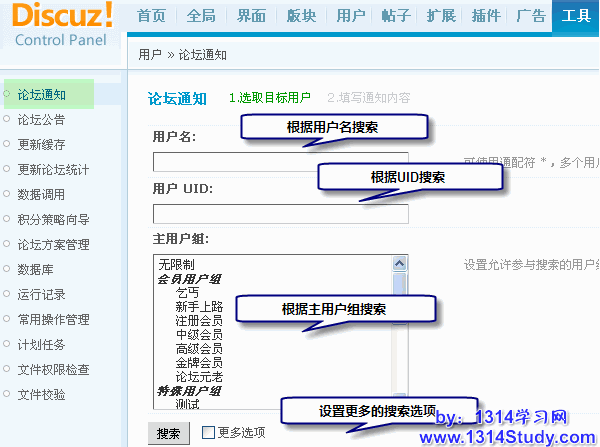Click the Discuz! Control Panel logo

tap(62, 26)
